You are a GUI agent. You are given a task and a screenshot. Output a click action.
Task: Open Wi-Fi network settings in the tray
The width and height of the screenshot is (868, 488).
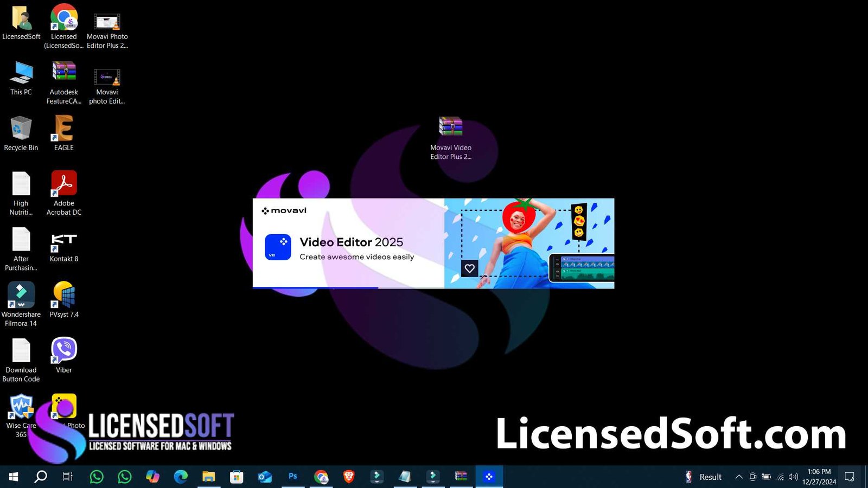point(780,477)
